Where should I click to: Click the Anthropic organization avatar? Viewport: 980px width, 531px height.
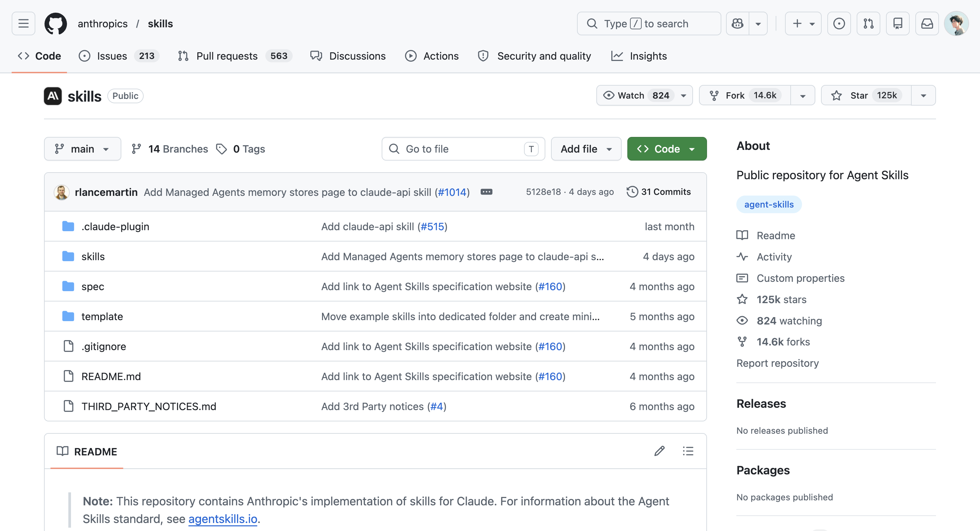(x=53, y=96)
